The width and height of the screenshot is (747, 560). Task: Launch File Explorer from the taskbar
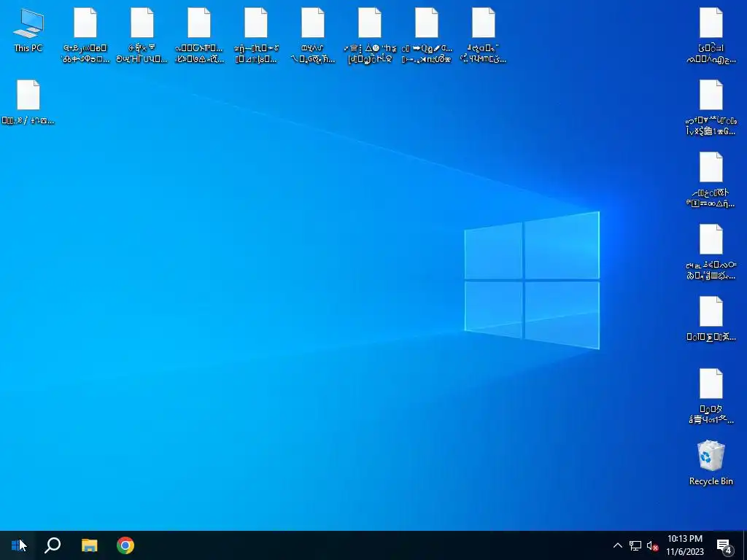(x=89, y=545)
